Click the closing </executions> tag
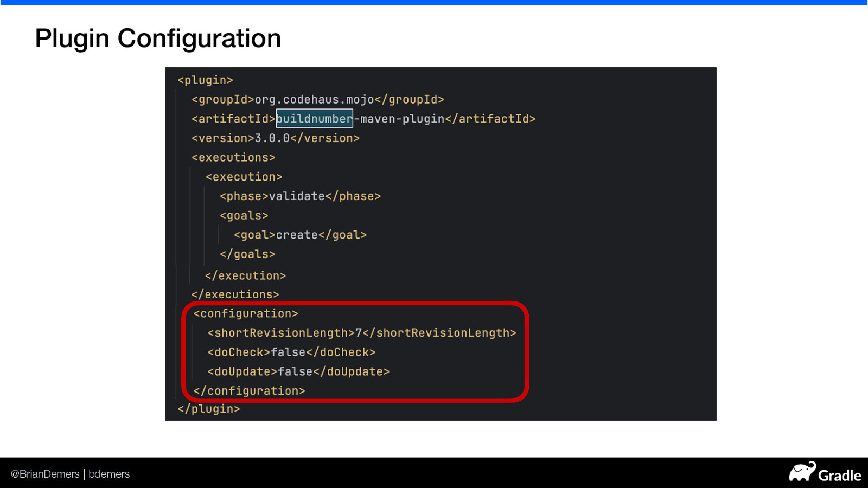Image resolution: width=868 pixels, height=488 pixels. tap(235, 294)
